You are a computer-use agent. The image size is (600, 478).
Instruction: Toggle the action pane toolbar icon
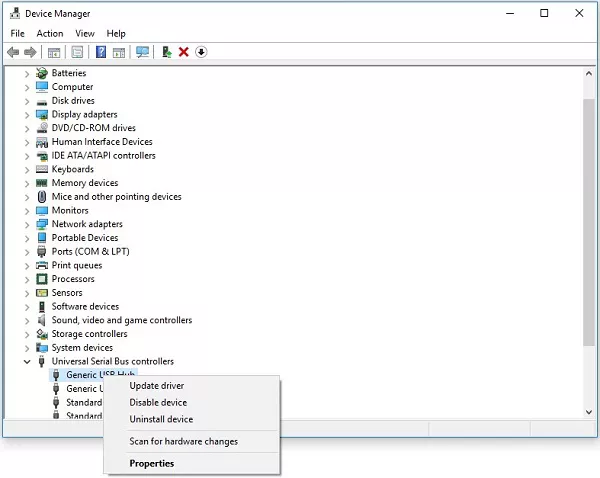[119, 52]
